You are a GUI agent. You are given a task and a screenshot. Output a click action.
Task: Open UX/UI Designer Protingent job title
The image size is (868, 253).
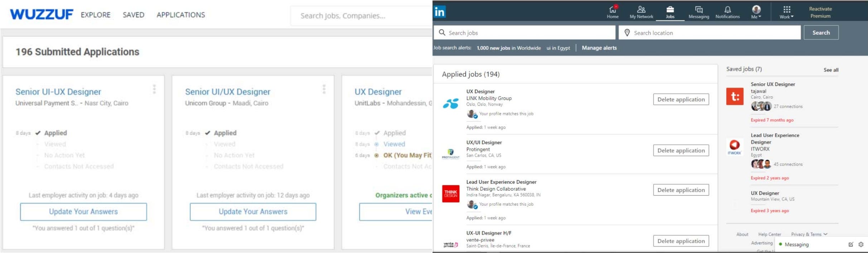click(484, 142)
